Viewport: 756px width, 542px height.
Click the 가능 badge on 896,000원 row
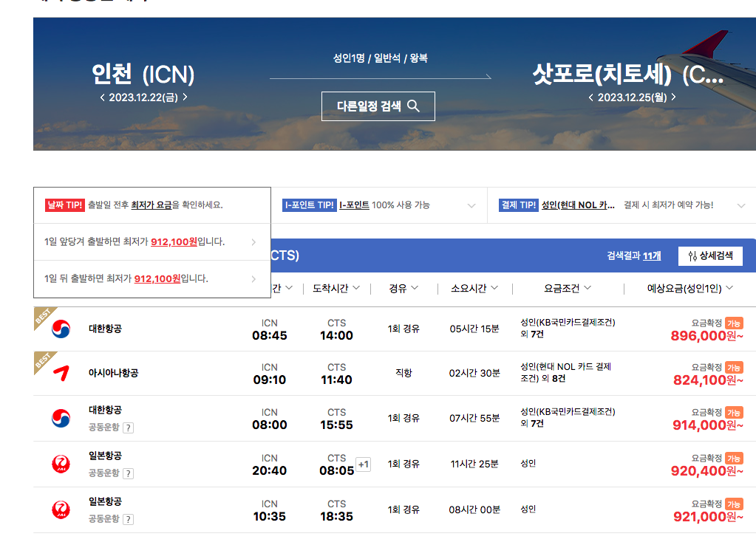(x=734, y=323)
